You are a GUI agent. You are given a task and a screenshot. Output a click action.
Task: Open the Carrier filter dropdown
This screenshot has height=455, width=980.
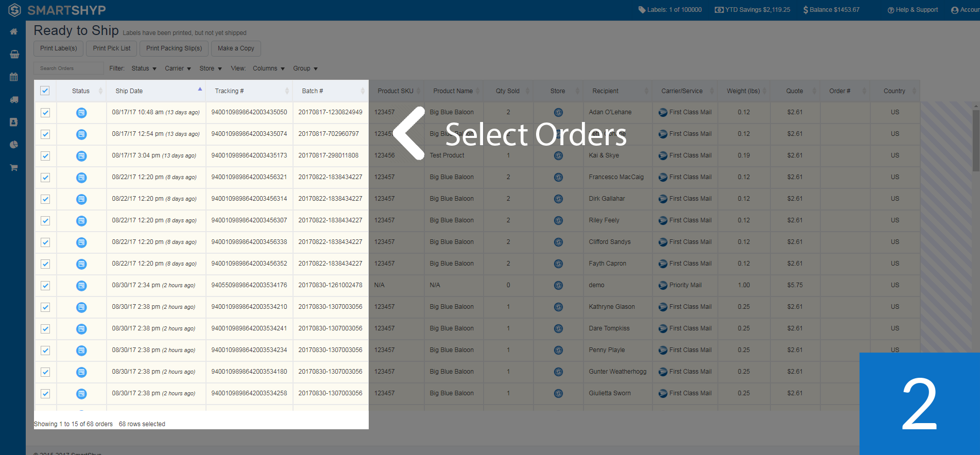(178, 68)
